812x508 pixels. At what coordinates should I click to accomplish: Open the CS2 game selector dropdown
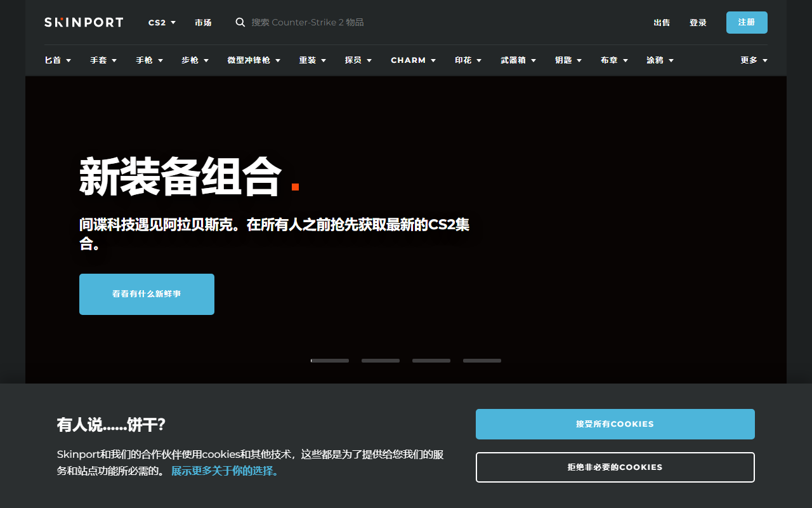(x=162, y=22)
